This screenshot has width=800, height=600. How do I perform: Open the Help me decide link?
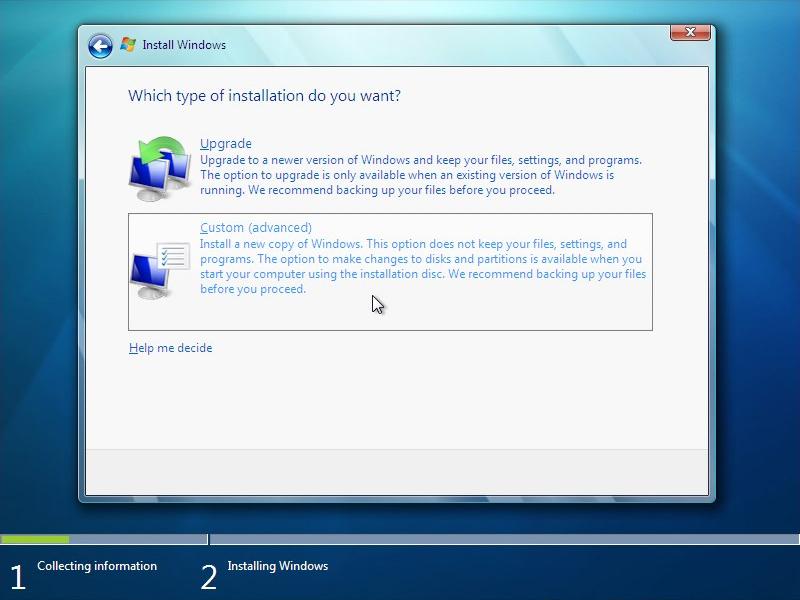tap(170, 347)
